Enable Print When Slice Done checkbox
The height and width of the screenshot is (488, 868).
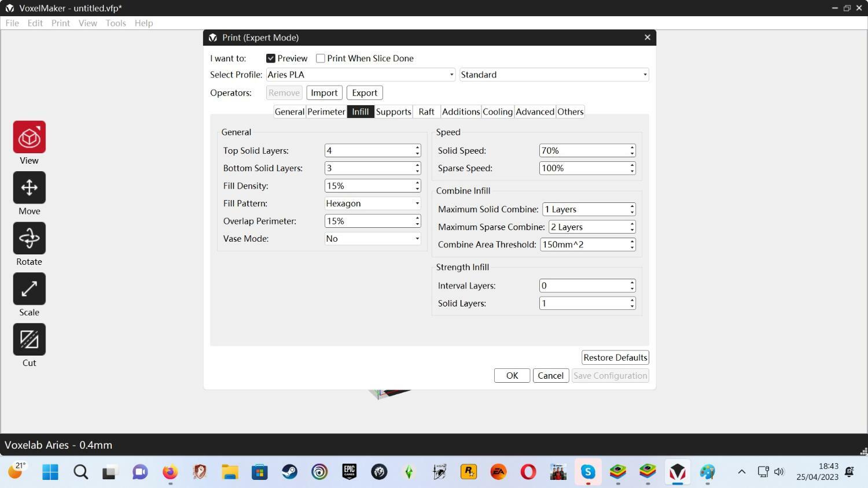pyautogui.click(x=320, y=58)
